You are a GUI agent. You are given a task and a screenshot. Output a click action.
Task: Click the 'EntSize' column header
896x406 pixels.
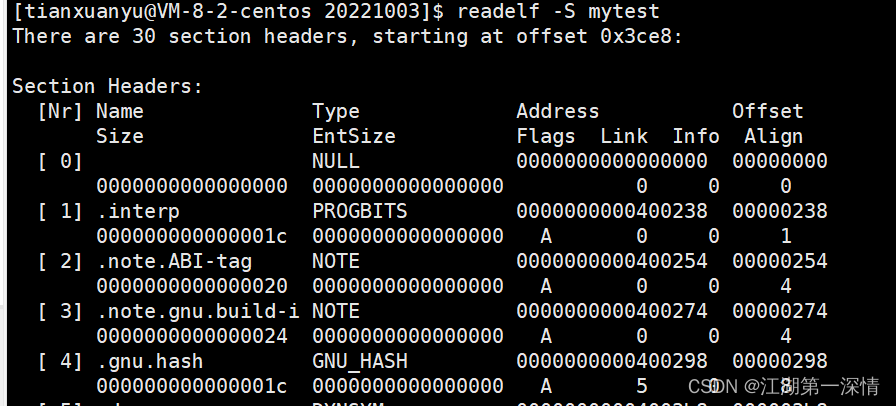coord(354,136)
